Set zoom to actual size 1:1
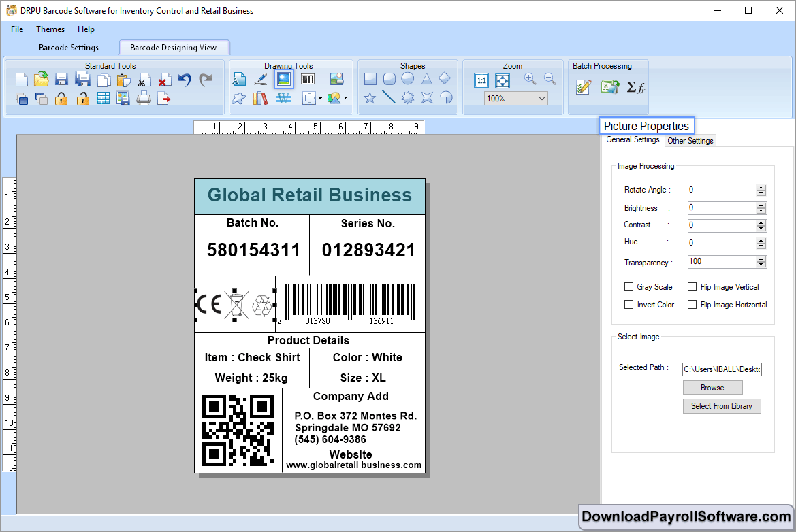This screenshot has width=796, height=532. pos(481,80)
